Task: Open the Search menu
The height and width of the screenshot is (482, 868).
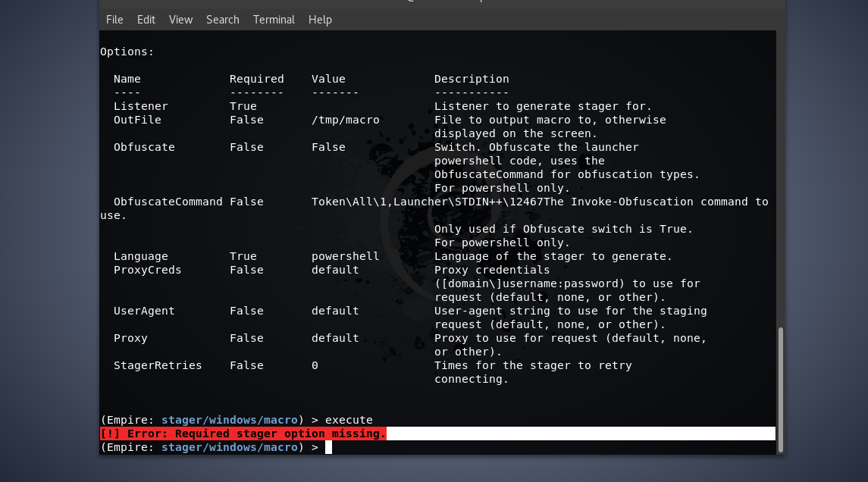Action: pyautogui.click(x=223, y=20)
